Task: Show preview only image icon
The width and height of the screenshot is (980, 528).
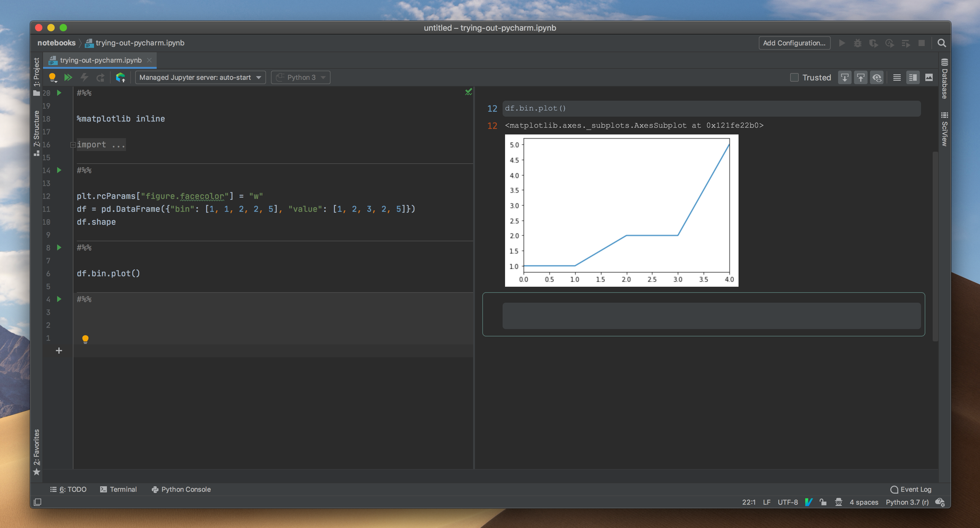Action: point(929,78)
